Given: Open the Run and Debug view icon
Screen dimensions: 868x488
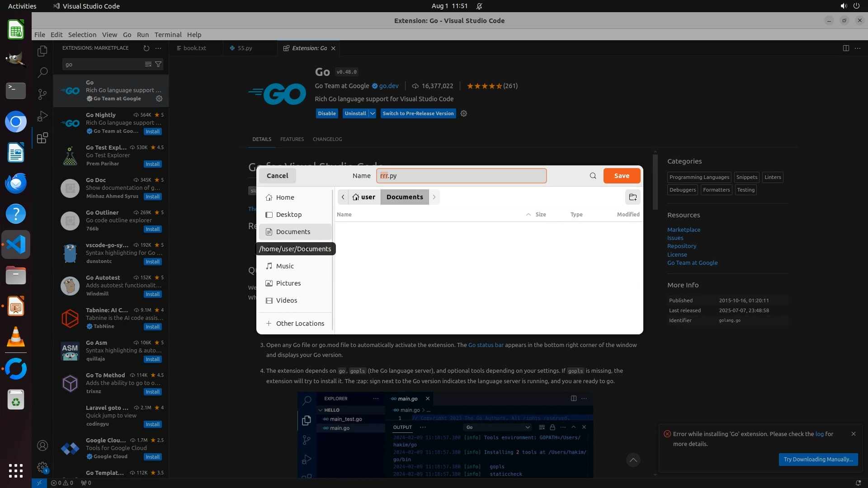Looking at the screenshot, I should pyautogui.click(x=42, y=116).
